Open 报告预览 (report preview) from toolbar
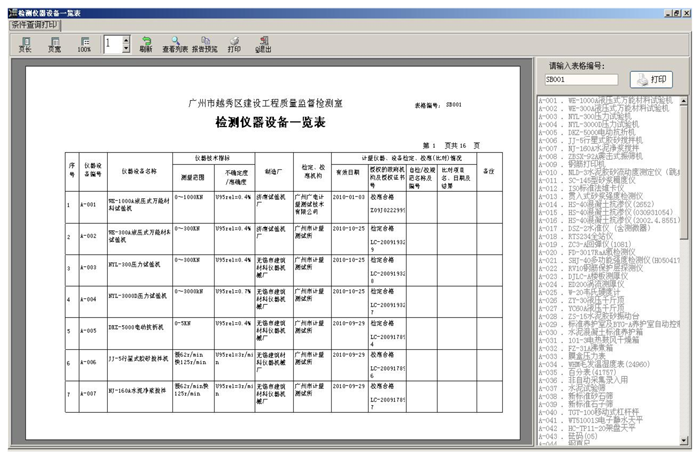Viewport: 700px width, 460px height. [204, 42]
